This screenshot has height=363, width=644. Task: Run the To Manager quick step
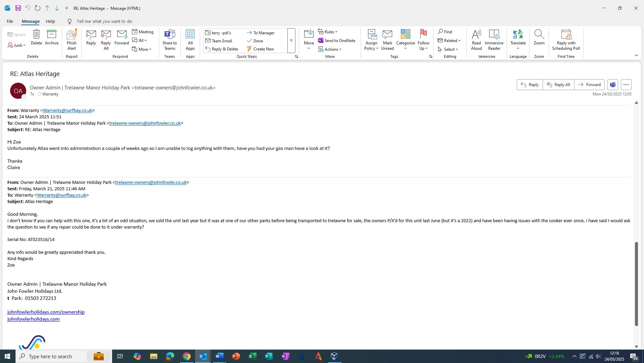(261, 33)
